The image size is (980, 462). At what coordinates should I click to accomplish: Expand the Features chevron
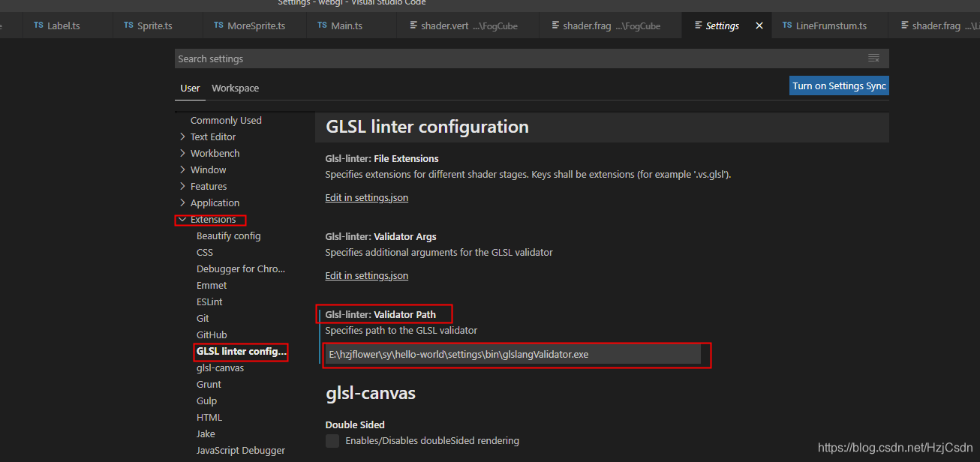point(182,186)
